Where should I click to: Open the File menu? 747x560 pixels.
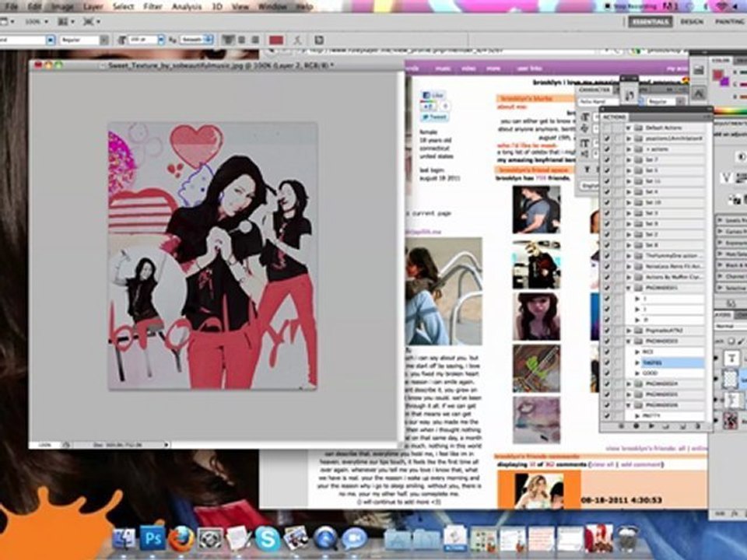10,7
